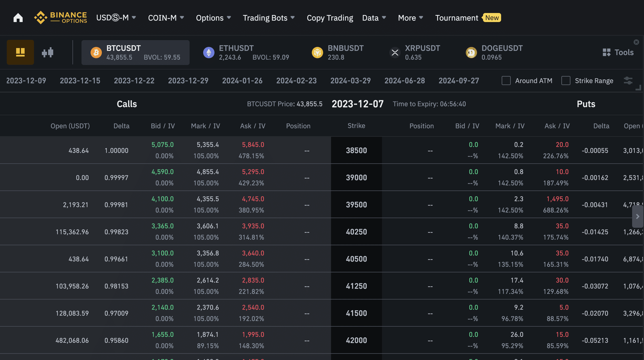Choose the 2024-02-23 expiry date
The width and height of the screenshot is (644, 360).
(x=296, y=81)
